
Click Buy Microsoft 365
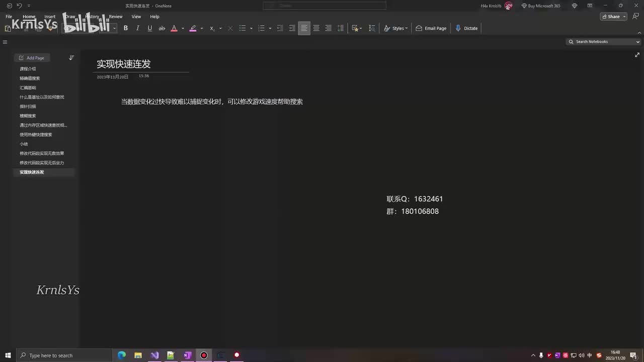(541, 6)
